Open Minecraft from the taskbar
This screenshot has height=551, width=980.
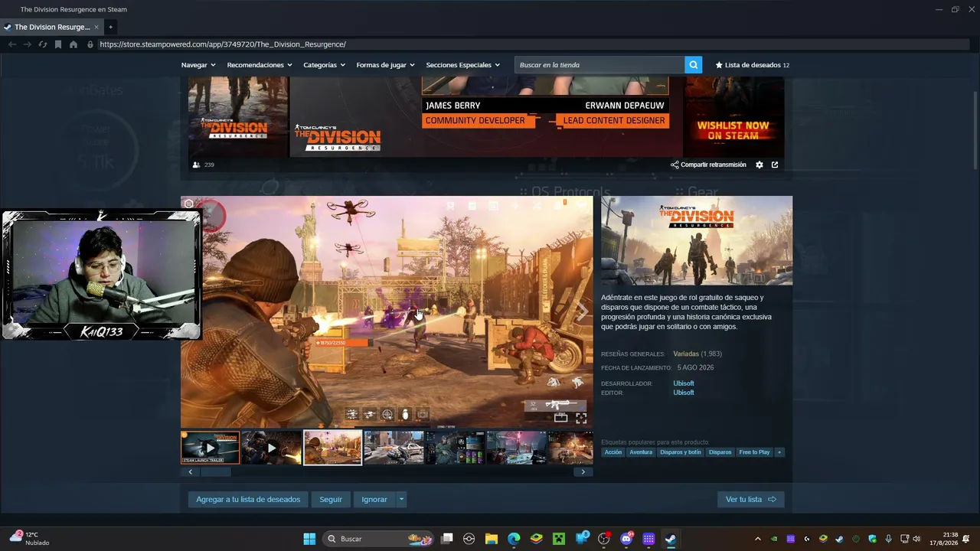[559, 539]
